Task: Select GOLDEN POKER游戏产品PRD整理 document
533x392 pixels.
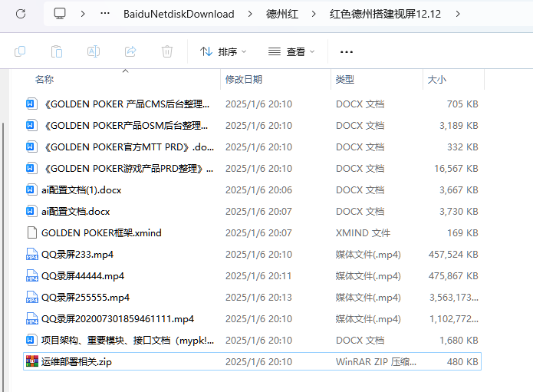Action: [252, 168]
